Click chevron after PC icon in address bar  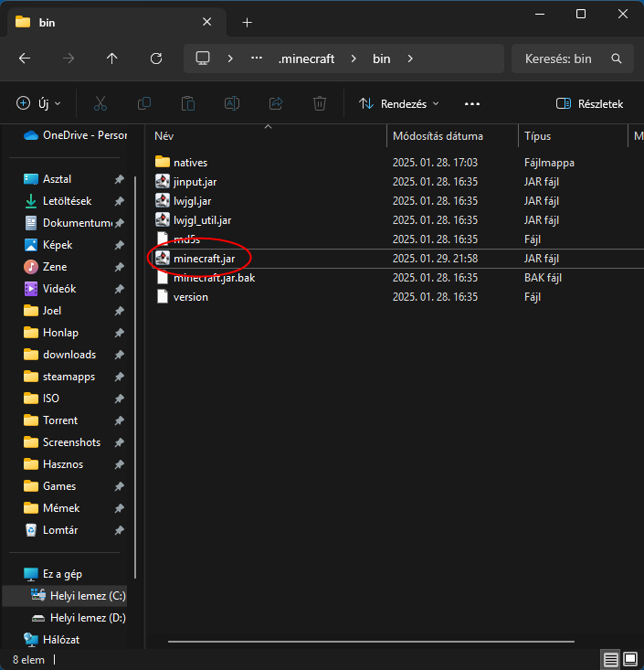[x=230, y=58]
